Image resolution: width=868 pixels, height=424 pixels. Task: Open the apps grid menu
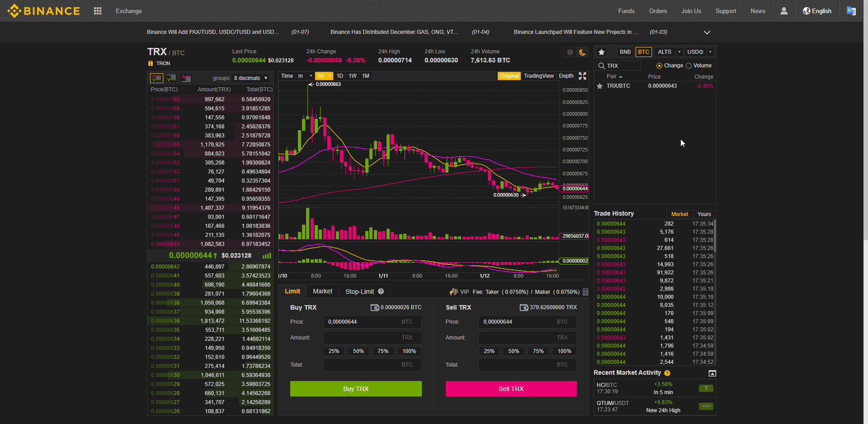pos(98,11)
